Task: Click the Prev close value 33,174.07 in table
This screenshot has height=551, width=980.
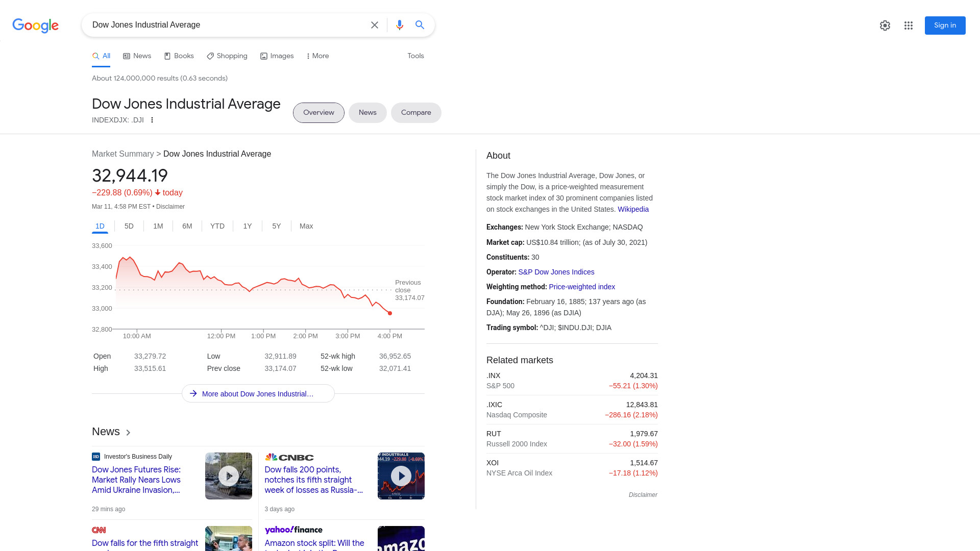Action: (280, 368)
